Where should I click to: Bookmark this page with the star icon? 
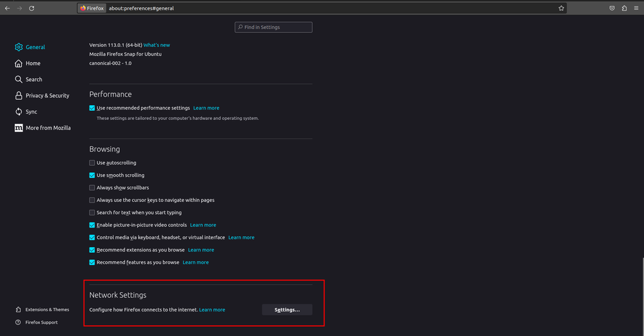point(561,8)
